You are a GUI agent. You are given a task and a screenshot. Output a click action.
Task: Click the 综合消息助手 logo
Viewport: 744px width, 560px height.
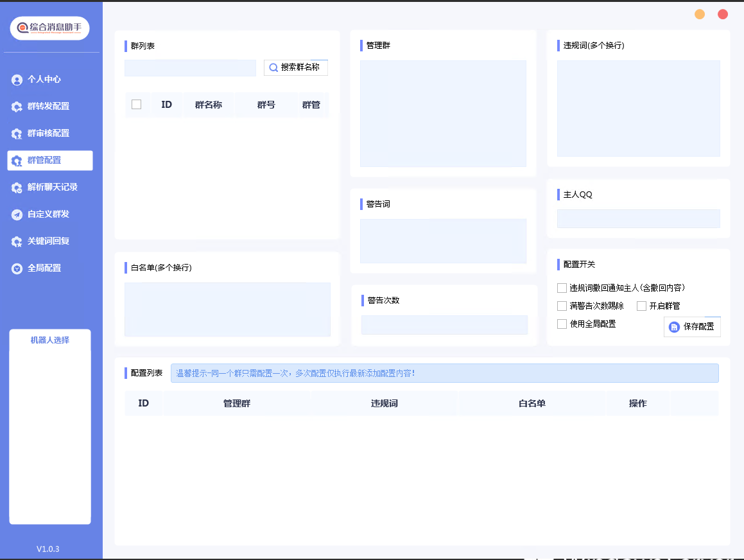(x=50, y=28)
